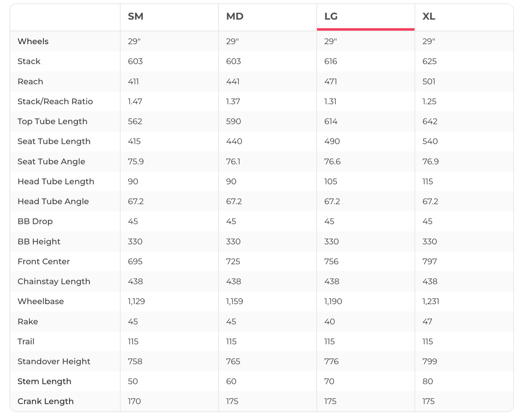Click the Wheels row label
This screenshot has width=521, height=420.
click(x=33, y=42)
